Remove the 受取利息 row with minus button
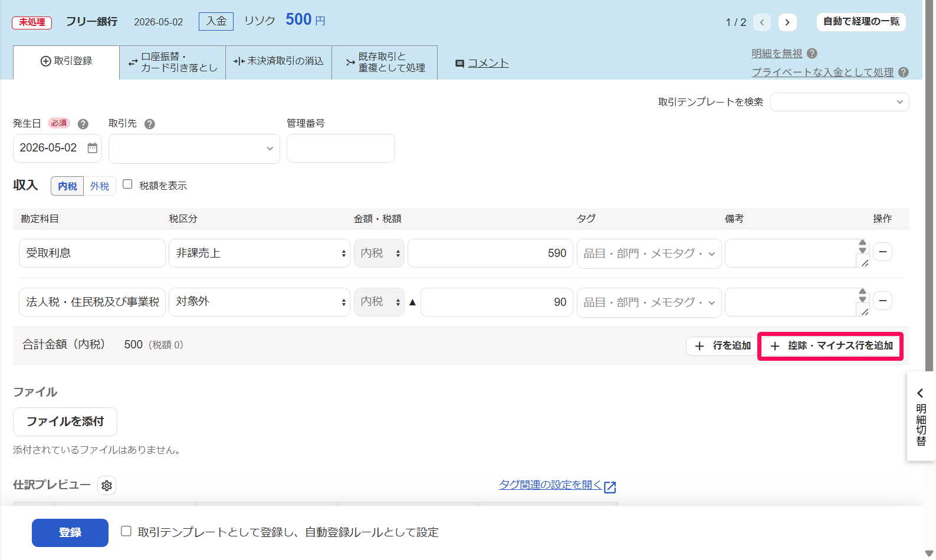The image size is (936, 560). click(882, 252)
